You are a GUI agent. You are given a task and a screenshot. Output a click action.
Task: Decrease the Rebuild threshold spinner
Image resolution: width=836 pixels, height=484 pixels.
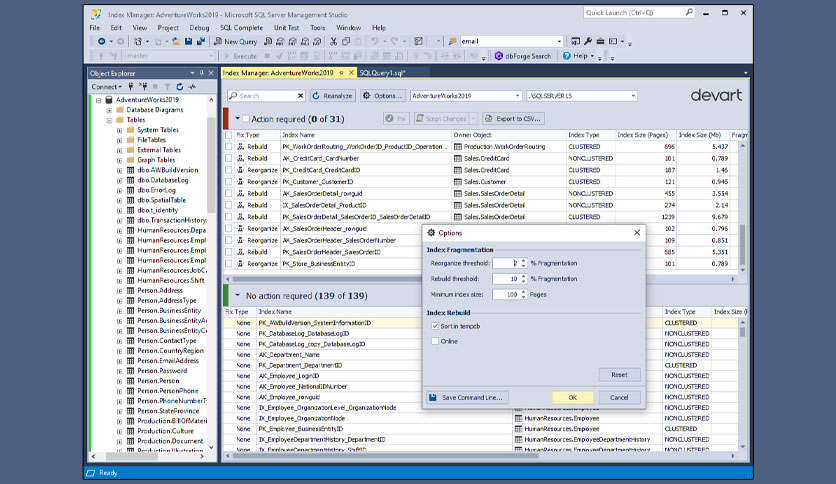[x=524, y=281]
